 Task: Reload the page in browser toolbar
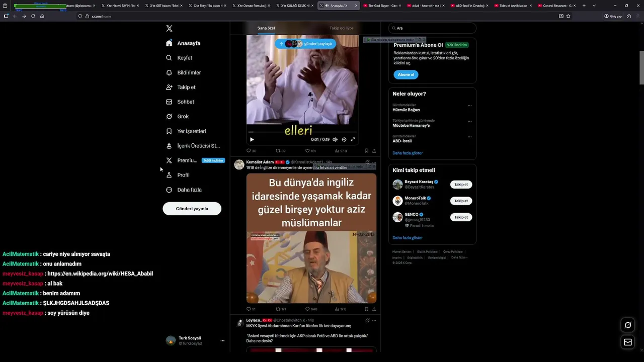pyautogui.click(x=33, y=16)
